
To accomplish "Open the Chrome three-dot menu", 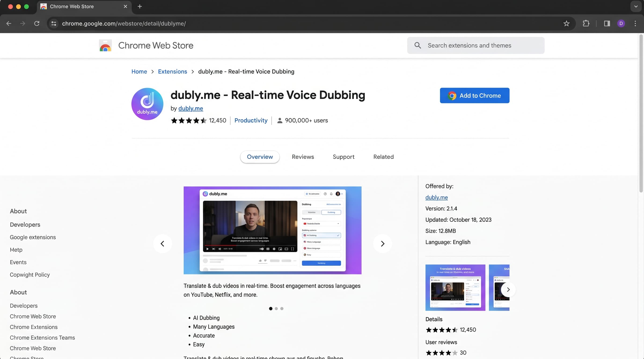I will click(635, 23).
